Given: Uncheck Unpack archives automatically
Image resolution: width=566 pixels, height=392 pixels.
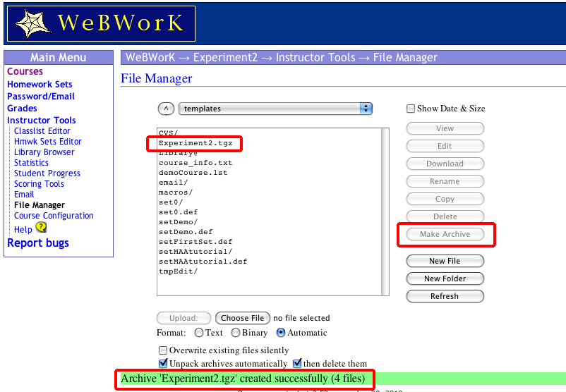Looking at the screenshot, I should (163, 363).
